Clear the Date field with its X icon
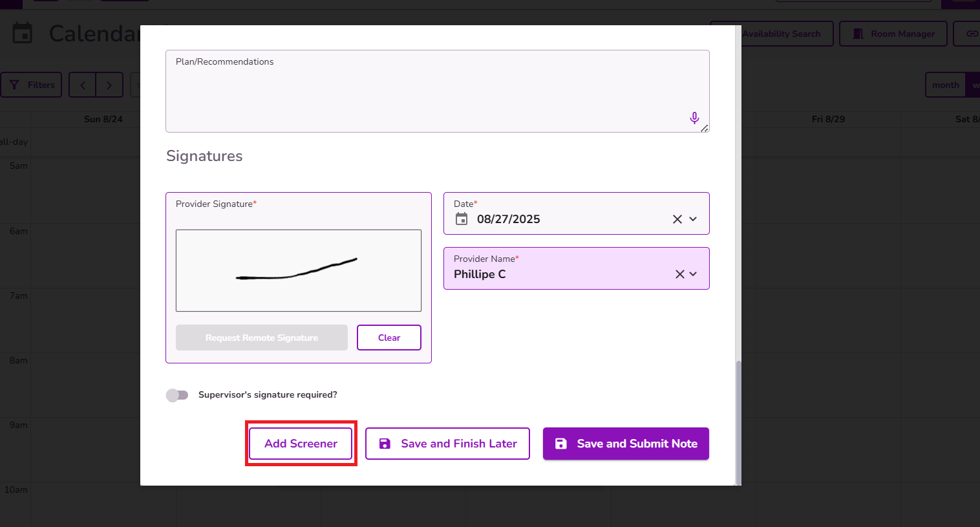 (677, 219)
